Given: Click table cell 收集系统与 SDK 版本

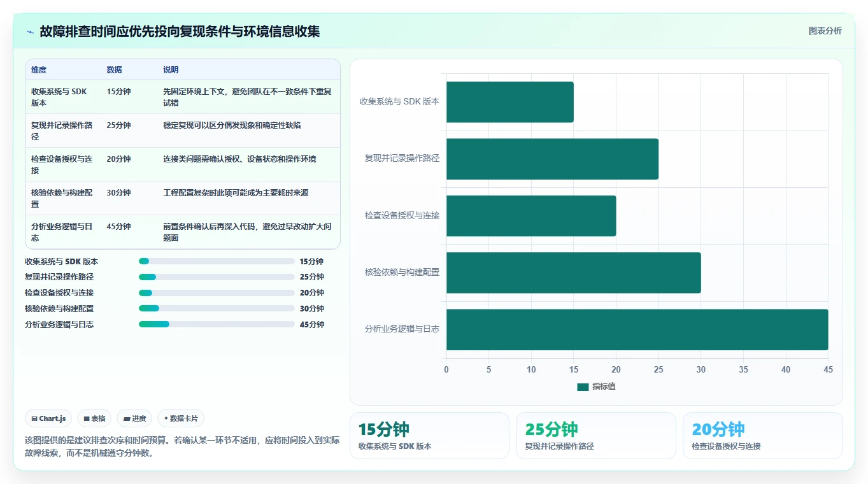Looking at the screenshot, I should [62, 97].
